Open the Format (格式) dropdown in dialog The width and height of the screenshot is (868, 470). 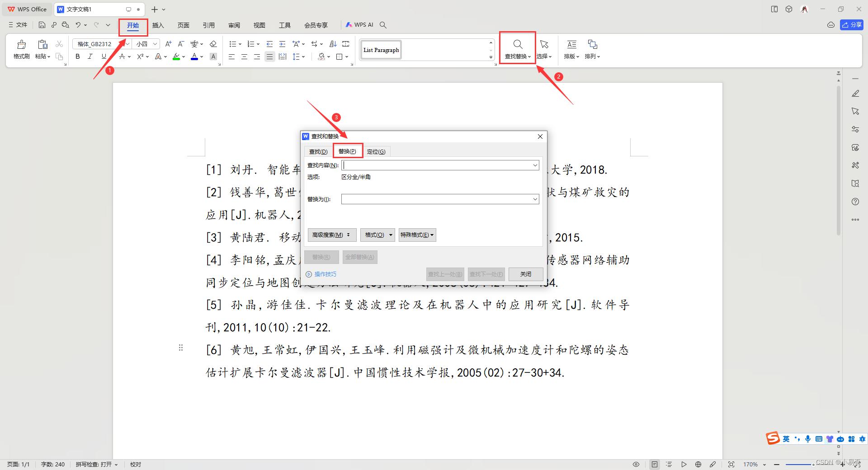pyautogui.click(x=377, y=235)
